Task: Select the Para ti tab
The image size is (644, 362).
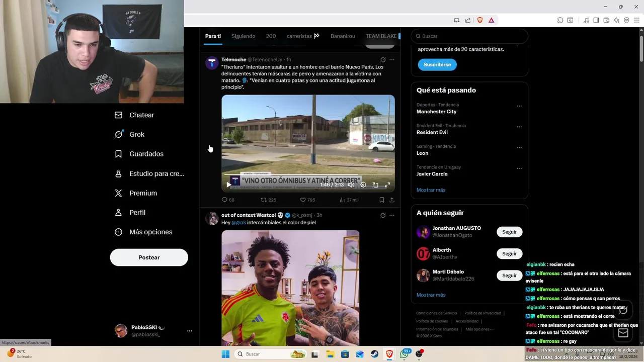Action: (x=213, y=36)
